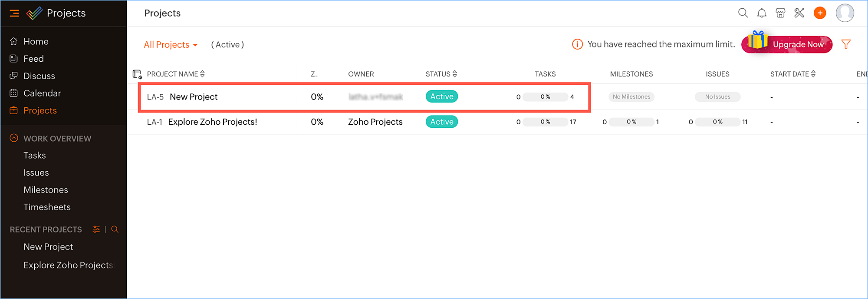Viewport: 868px width, 299px height.
Task: Open the user profile avatar
Action: coord(845,13)
